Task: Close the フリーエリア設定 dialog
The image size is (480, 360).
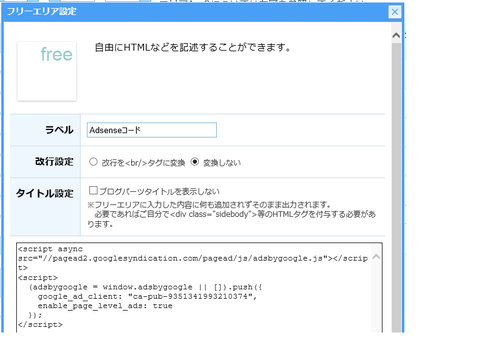Action: pyautogui.click(x=395, y=12)
